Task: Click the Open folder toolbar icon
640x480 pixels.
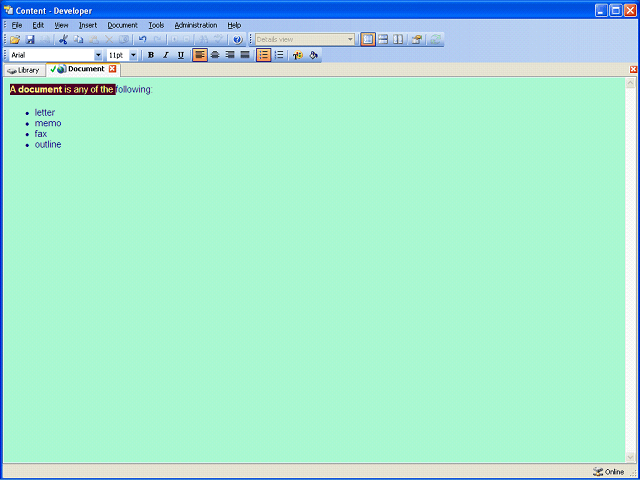Action: click(x=15, y=40)
